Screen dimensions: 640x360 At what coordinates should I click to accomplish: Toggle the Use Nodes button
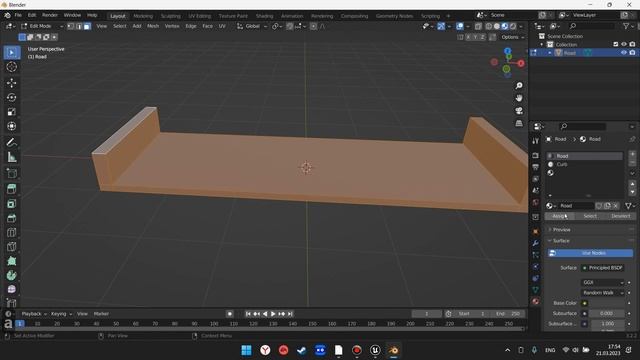(x=590, y=253)
